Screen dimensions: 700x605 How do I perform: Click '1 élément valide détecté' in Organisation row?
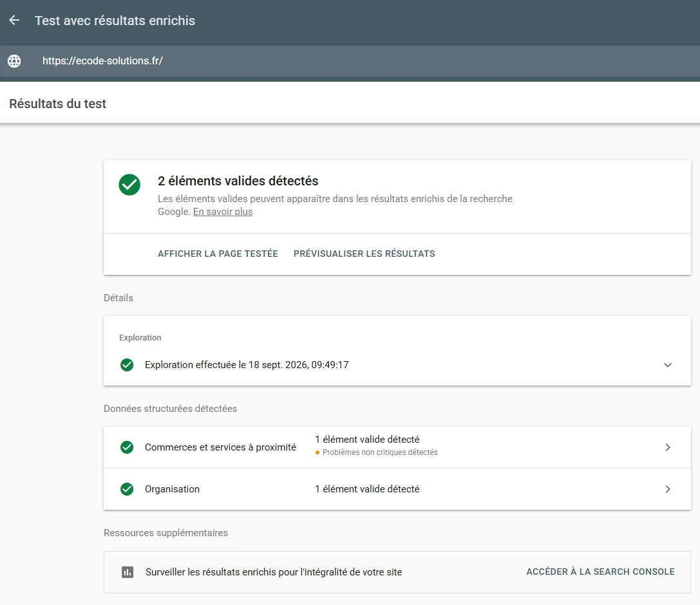tap(368, 489)
